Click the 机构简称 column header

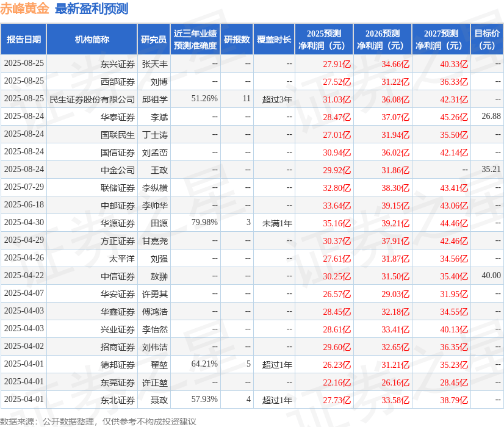pos(92,39)
